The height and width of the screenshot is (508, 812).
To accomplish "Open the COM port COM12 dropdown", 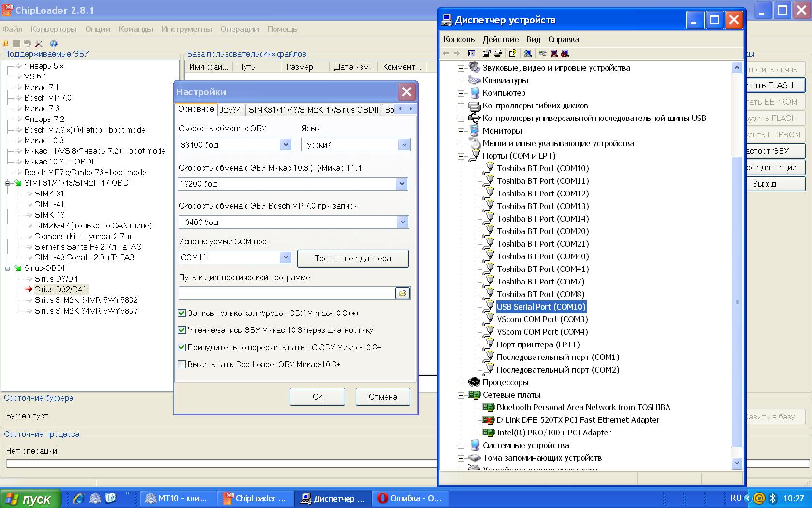I will [x=286, y=257].
